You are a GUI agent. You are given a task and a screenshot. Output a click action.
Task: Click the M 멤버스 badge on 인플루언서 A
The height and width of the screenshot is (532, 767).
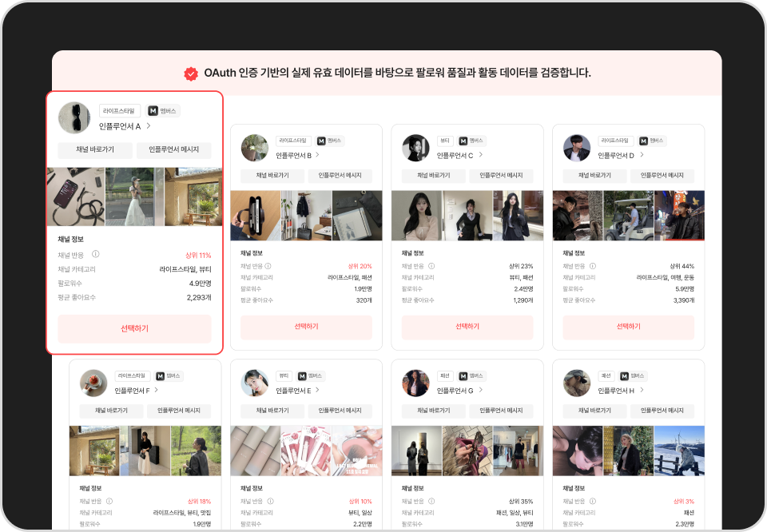(x=162, y=111)
